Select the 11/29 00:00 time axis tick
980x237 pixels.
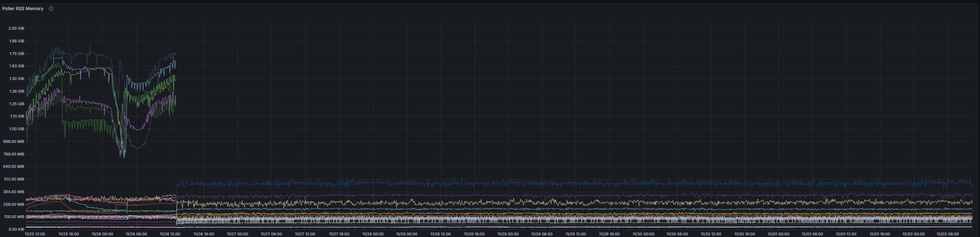point(508,234)
